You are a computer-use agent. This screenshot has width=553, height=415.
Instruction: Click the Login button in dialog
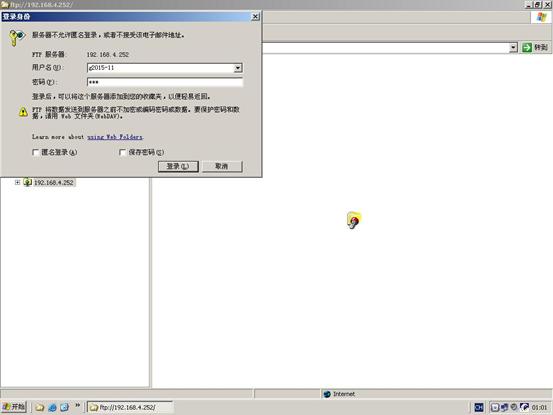pos(178,166)
